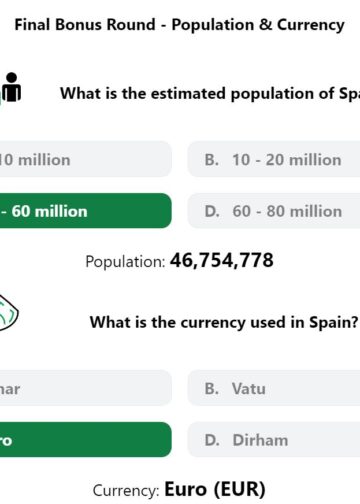The height and width of the screenshot is (504, 360).
Task: Select answer D. 60 - 80 million
Action: pos(274,211)
